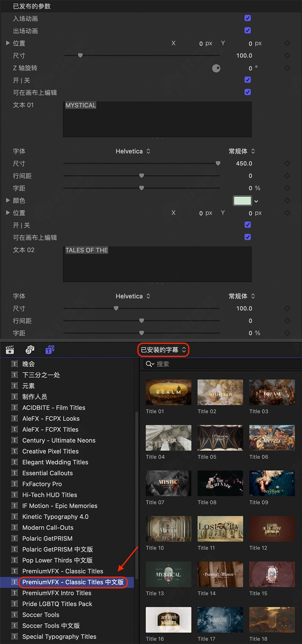Select the Title 16 ancient wisdom thumbnail
Viewport: 302px width, 644px height.
(x=168, y=620)
